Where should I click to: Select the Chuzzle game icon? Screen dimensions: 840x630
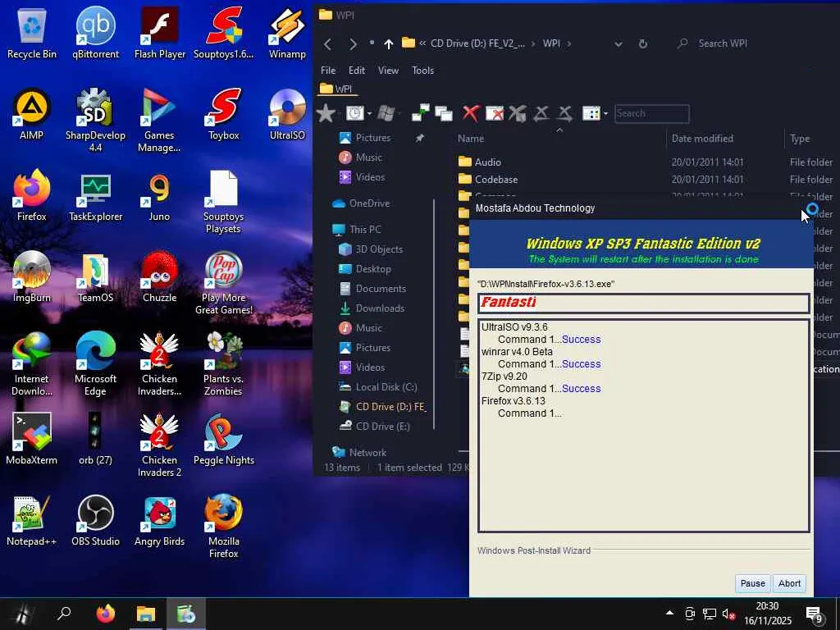click(160, 277)
